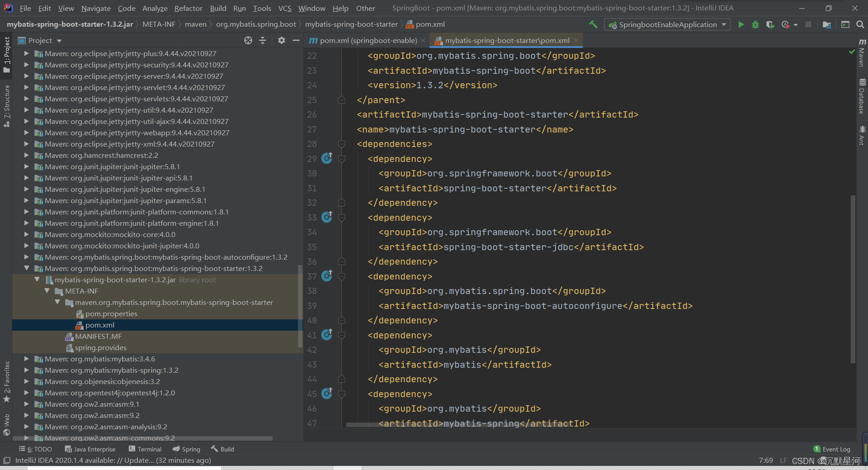Fold the dependencies block at line 28

342,144
